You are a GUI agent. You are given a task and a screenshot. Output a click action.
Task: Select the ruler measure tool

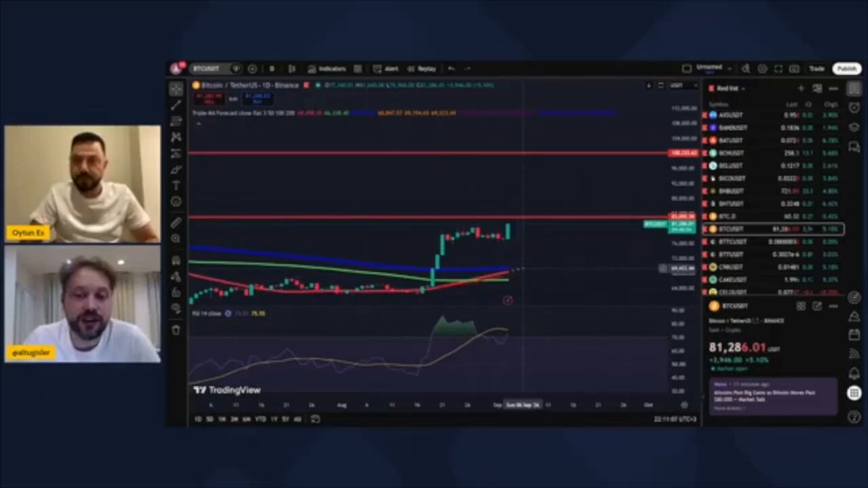pyautogui.click(x=176, y=223)
